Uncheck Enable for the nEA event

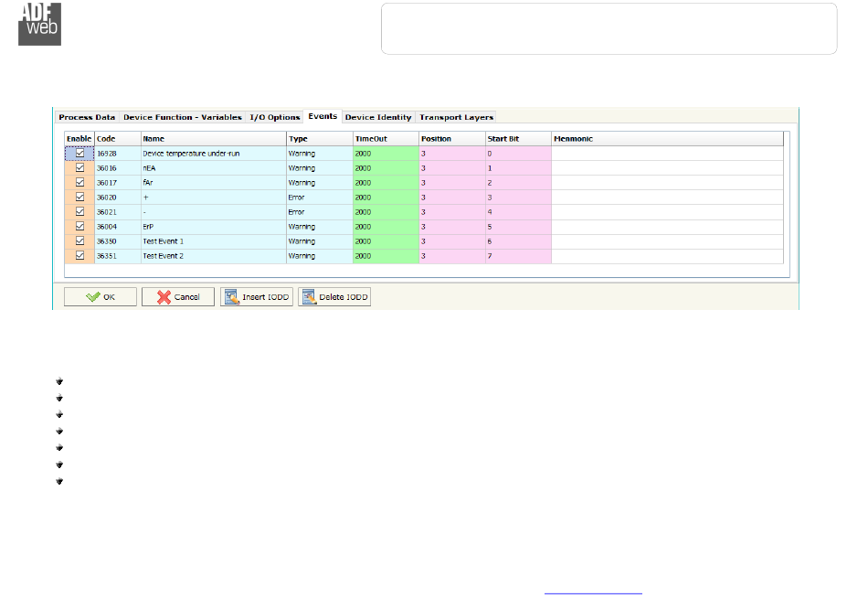click(79, 168)
